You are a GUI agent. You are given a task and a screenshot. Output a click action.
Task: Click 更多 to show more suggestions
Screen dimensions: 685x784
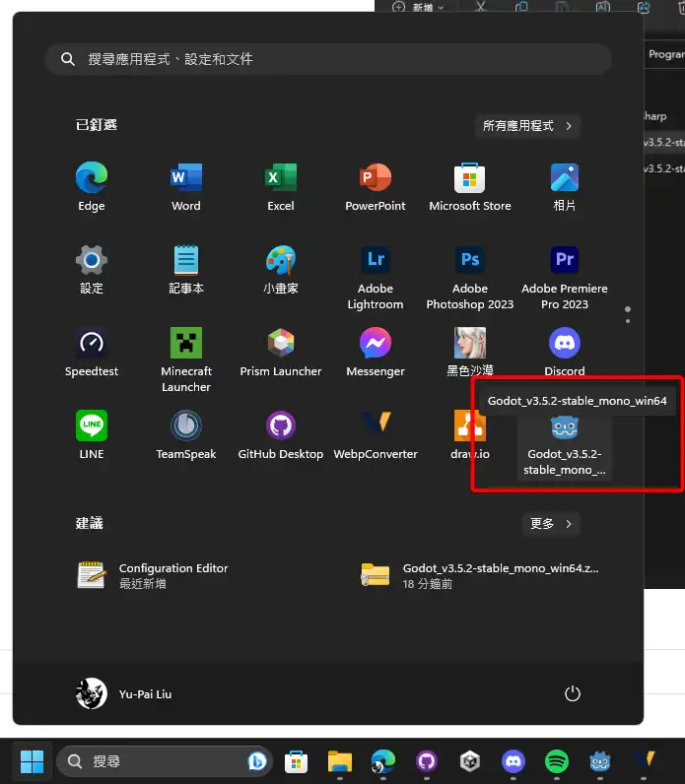551,524
